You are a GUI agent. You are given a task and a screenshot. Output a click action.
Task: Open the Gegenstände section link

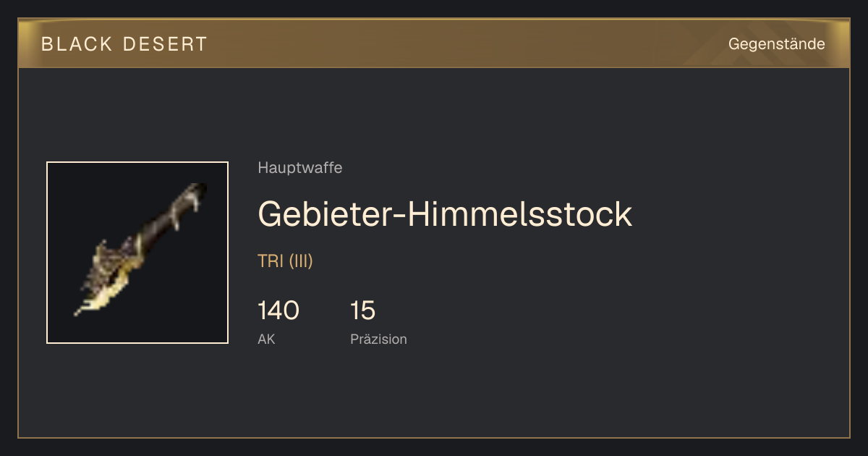tap(776, 44)
